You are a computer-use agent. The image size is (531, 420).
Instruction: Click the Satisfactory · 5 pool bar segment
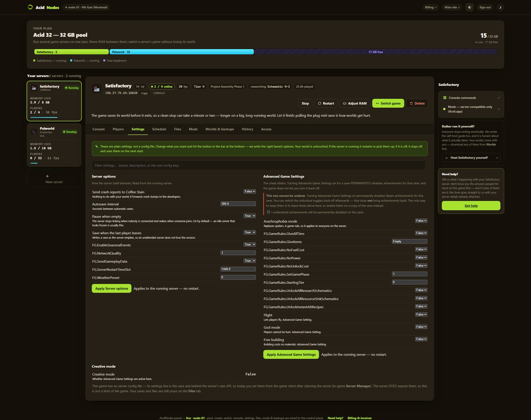tap(71, 52)
